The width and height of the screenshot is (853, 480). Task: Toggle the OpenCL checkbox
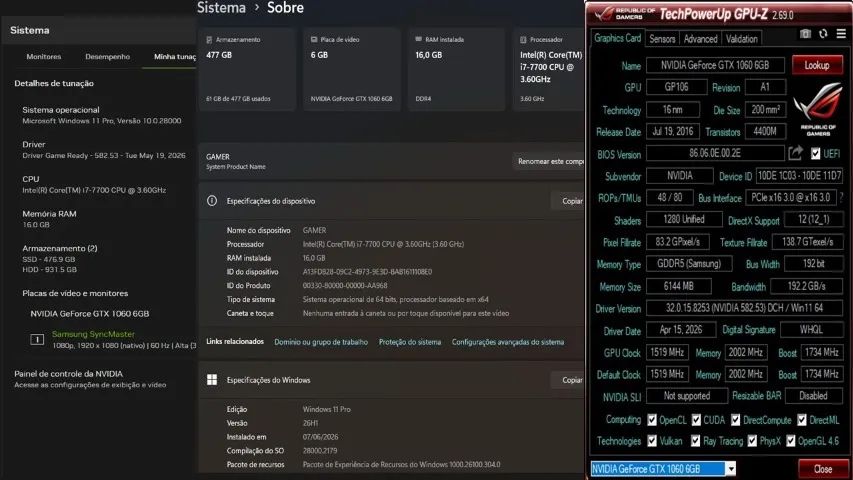point(652,420)
